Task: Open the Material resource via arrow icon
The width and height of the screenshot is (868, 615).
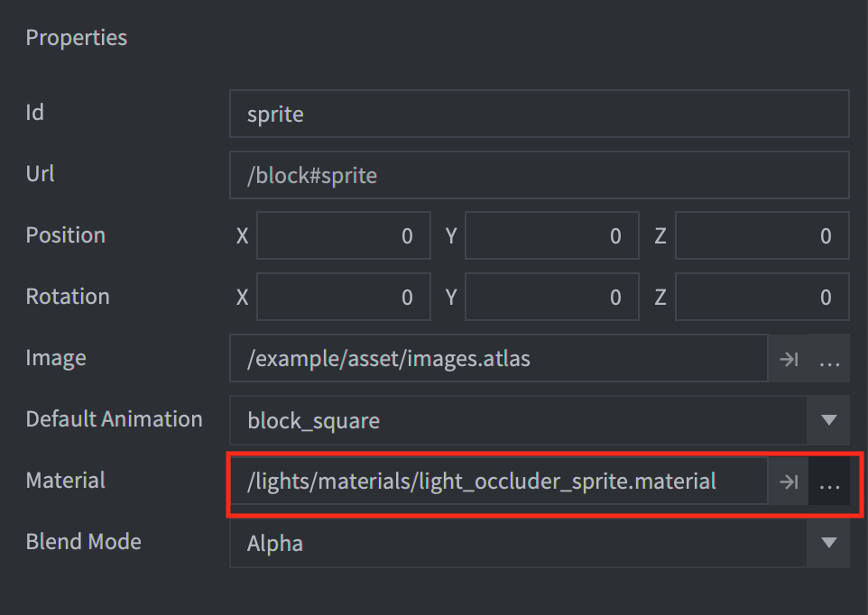Action: pyautogui.click(x=789, y=482)
